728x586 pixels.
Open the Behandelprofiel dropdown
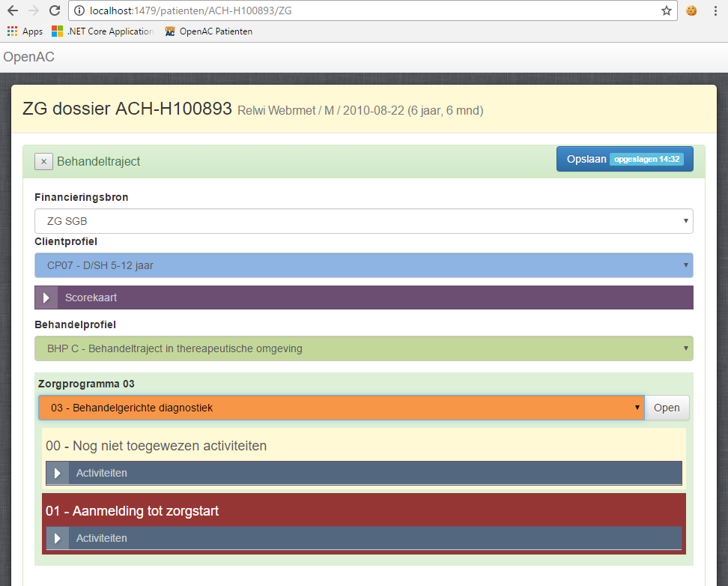tap(363, 348)
